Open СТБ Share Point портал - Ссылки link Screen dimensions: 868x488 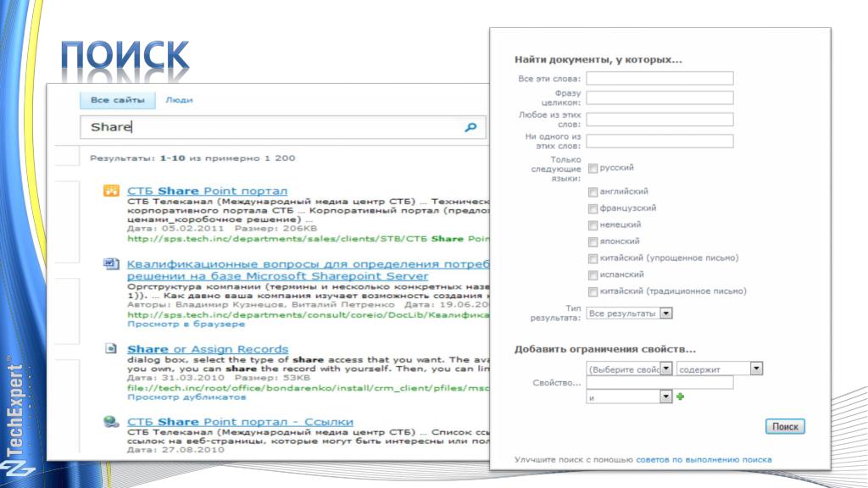pos(240,422)
